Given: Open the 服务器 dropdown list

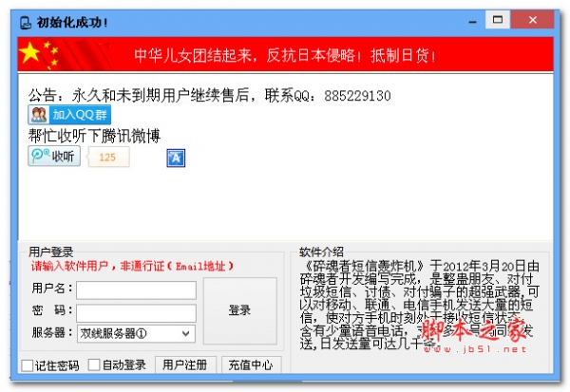Looking at the screenshot, I should pyautogui.click(x=136, y=334).
